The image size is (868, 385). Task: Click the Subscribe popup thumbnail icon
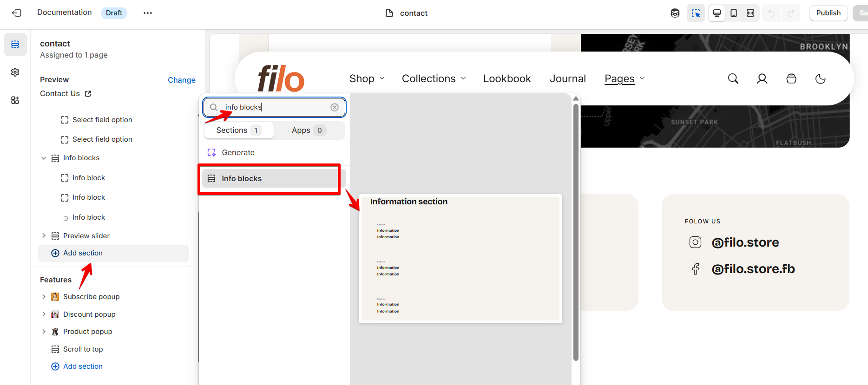pos(55,297)
